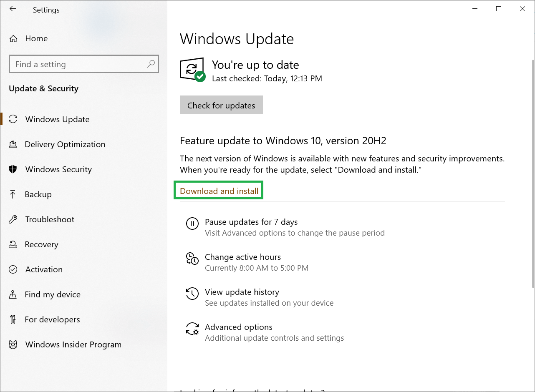Open Delivery Optimization settings
535x392 pixels.
pyautogui.click(x=65, y=144)
